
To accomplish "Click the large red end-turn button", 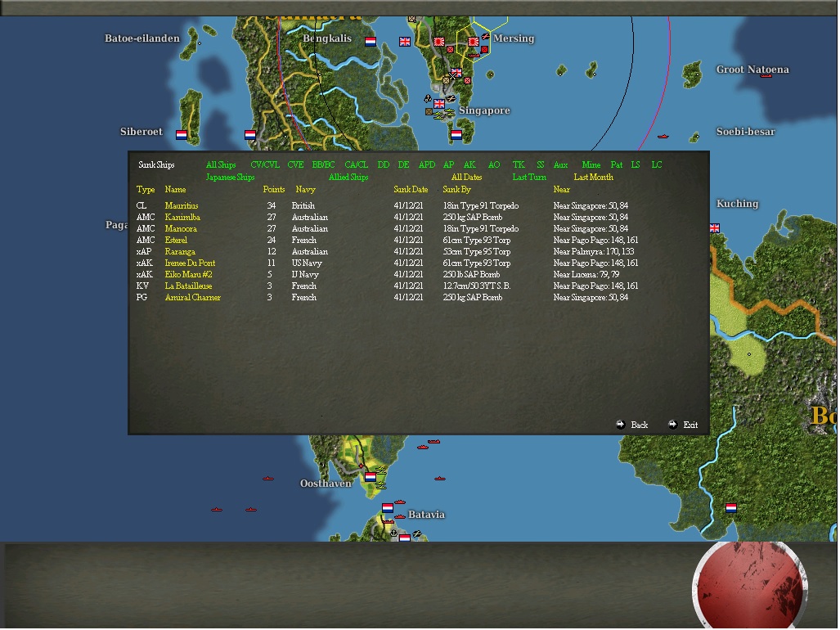I will (752, 587).
